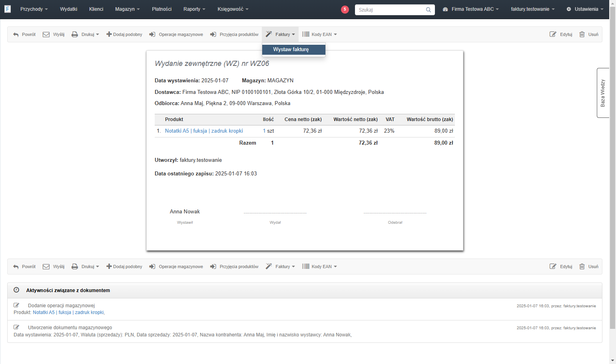Click the bottom toolbar Usuń trash icon
Image resolution: width=616 pixels, height=364 pixels.
click(582, 267)
